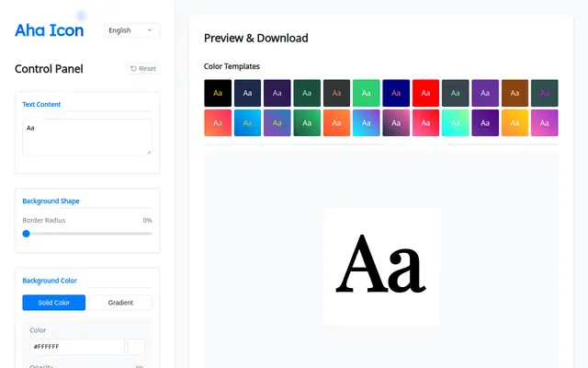
Task: Choose the cyan-to-purple gradient template
Action: click(x=367, y=122)
